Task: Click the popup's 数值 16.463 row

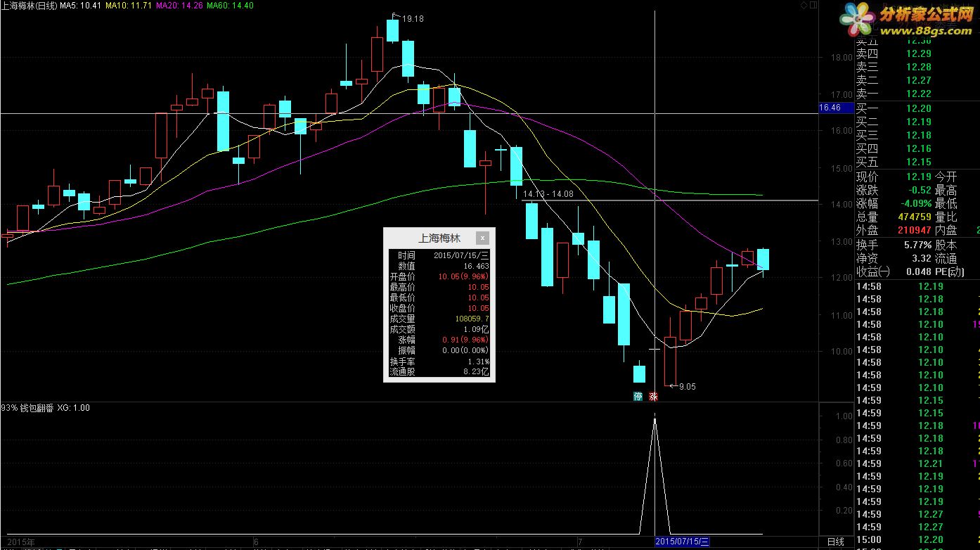Action: [x=439, y=266]
